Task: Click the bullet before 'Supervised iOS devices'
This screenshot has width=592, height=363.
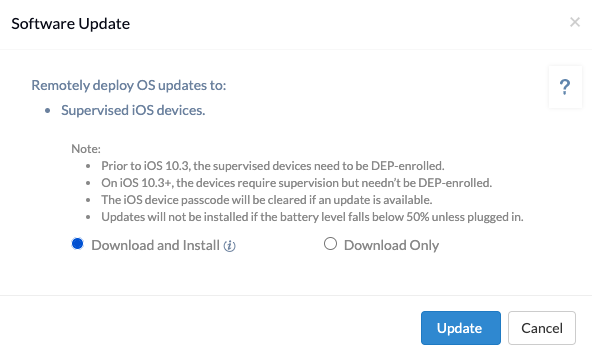Action: [48, 111]
